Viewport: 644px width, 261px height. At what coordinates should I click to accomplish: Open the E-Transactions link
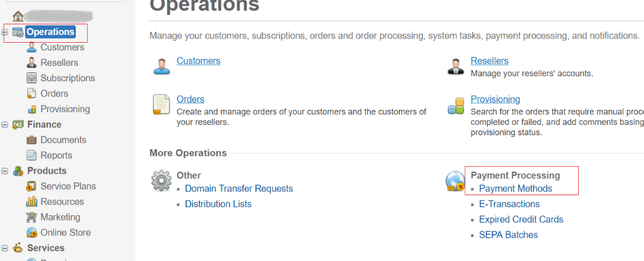point(510,204)
